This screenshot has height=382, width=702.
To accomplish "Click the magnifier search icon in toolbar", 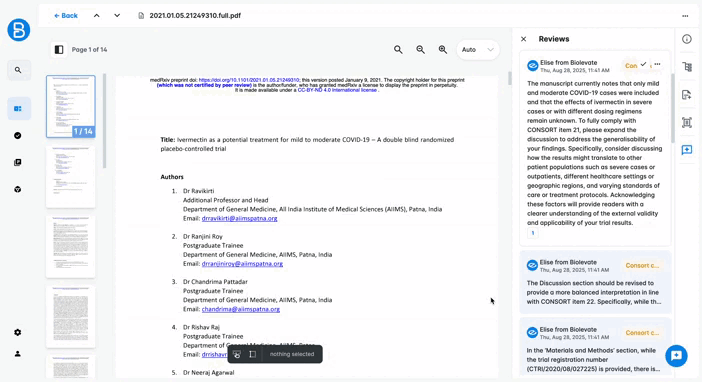I will pos(398,50).
